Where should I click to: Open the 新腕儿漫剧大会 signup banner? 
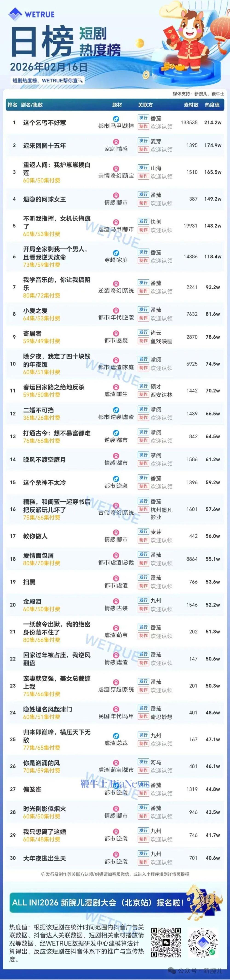[x=98, y=902]
